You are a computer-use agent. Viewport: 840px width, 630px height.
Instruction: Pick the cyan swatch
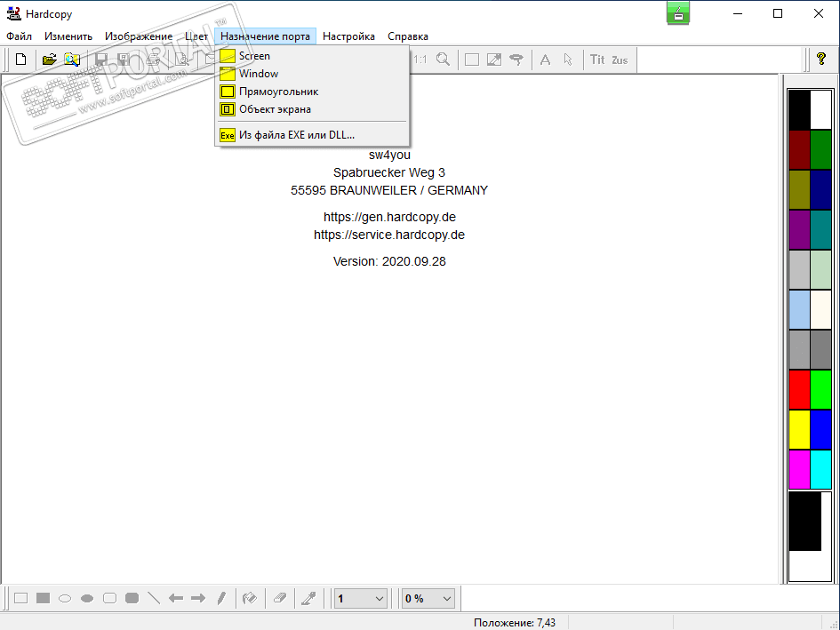820,469
